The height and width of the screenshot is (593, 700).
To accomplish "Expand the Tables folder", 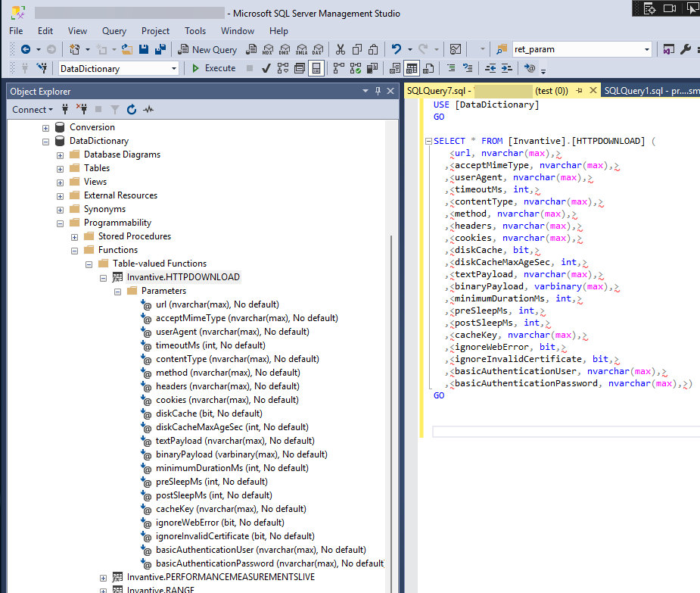I will click(x=61, y=170).
